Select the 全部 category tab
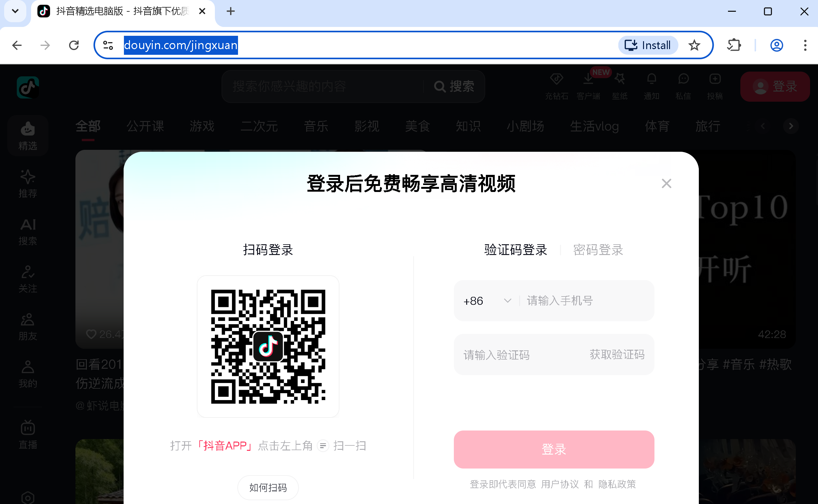 pos(88,126)
